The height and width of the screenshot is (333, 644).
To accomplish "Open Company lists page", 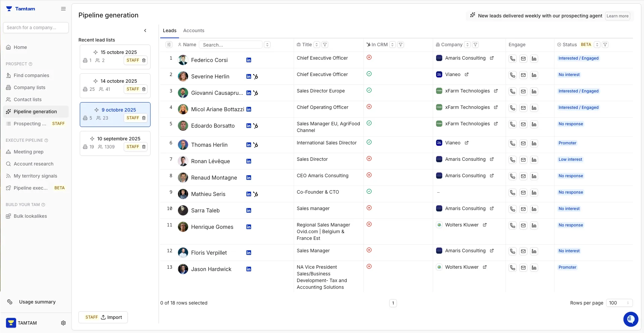I will [36, 87].
